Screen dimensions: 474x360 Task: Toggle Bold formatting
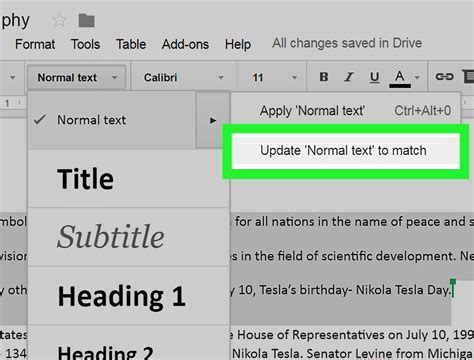click(x=324, y=77)
